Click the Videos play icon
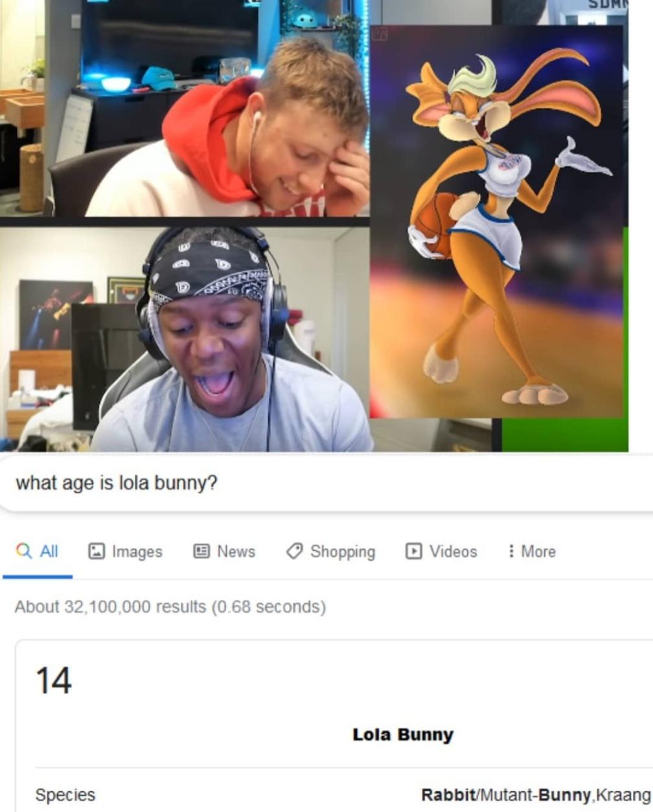This screenshot has height=812, width=653. click(413, 551)
